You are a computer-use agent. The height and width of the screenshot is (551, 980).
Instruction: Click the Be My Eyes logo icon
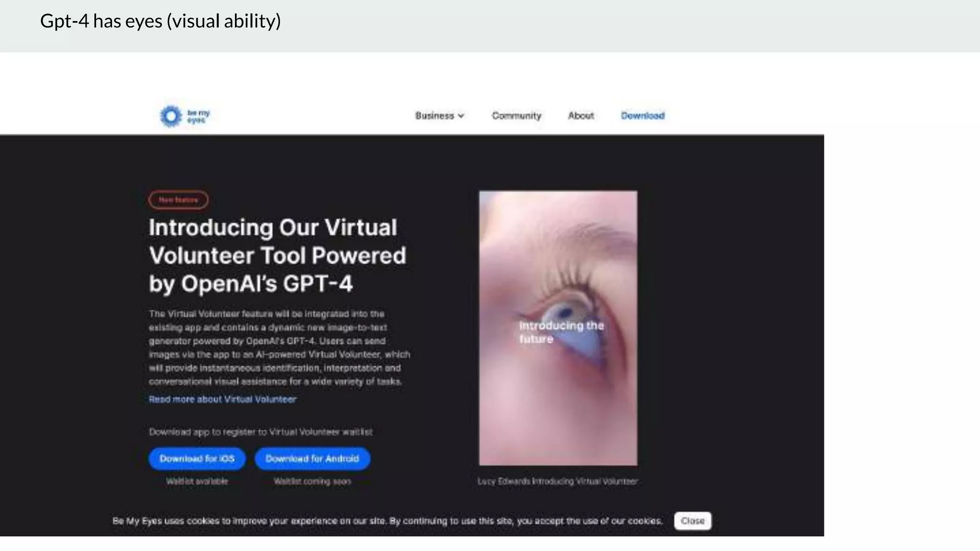pos(171,116)
